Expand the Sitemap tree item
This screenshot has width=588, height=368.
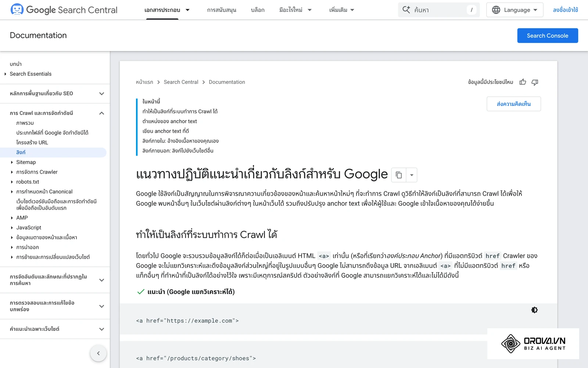(x=12, y=162)
